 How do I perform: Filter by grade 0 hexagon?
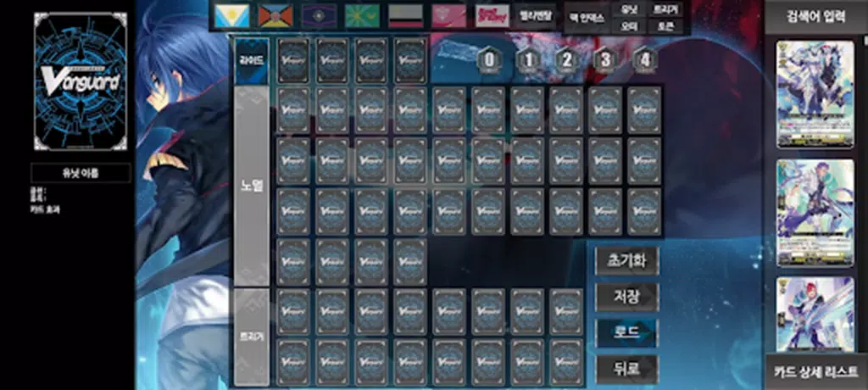click(489, 60)
